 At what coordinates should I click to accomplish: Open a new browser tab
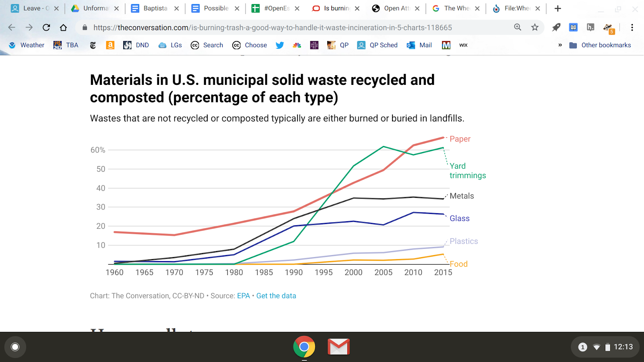[557, 8]
